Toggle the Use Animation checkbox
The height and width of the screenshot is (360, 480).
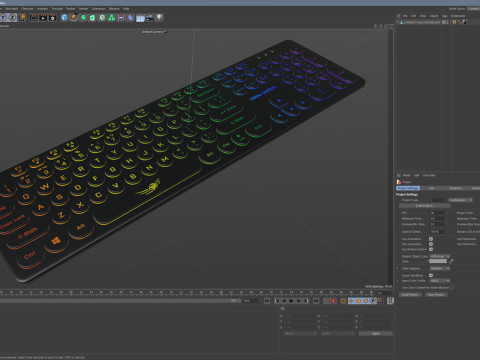(x=431, y=239)
